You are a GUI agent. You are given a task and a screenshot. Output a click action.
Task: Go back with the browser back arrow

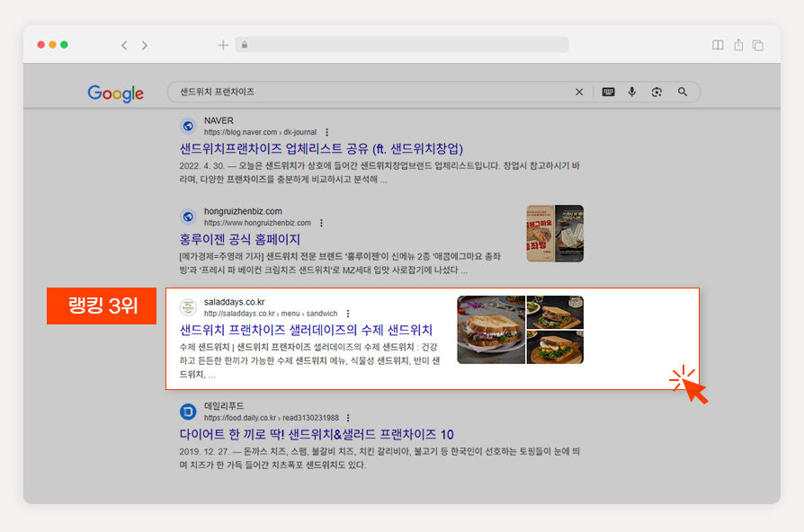pyautogui.click(x=124, y=45)
